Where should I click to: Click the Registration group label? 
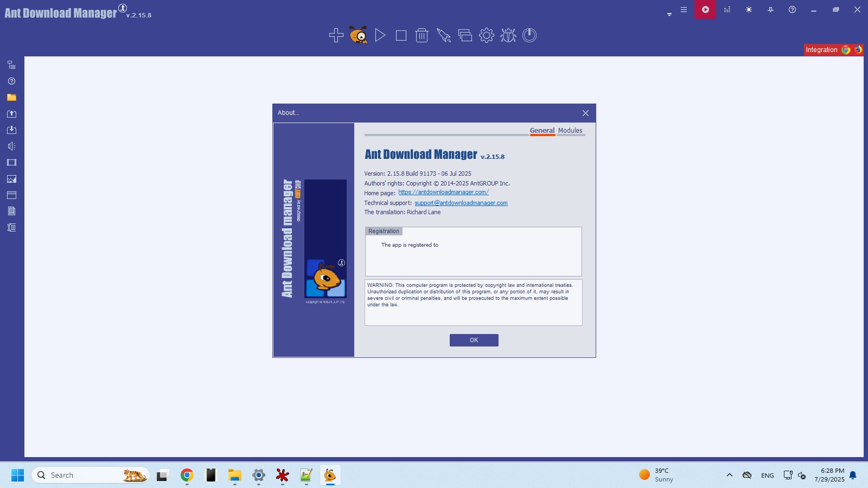pyautogui.click(x=384, y=232)
